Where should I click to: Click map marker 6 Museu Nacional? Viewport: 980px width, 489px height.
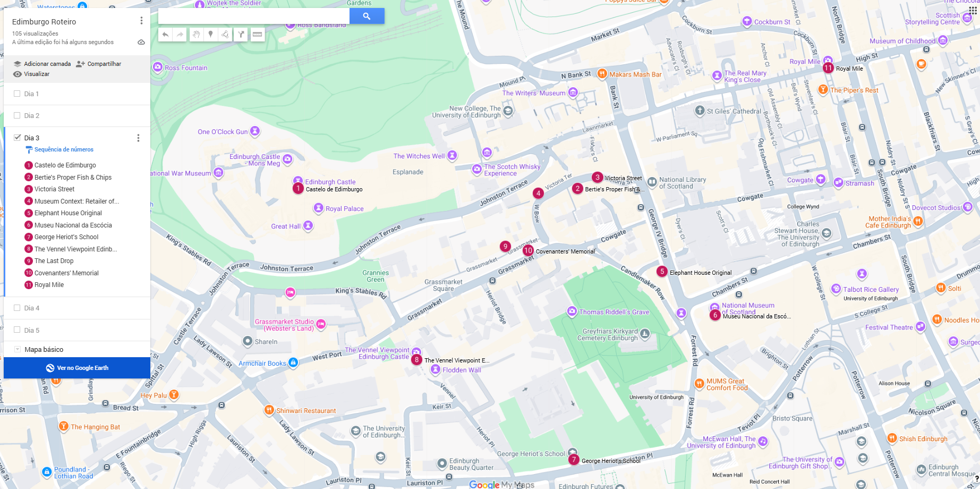(x=715, y=315)
